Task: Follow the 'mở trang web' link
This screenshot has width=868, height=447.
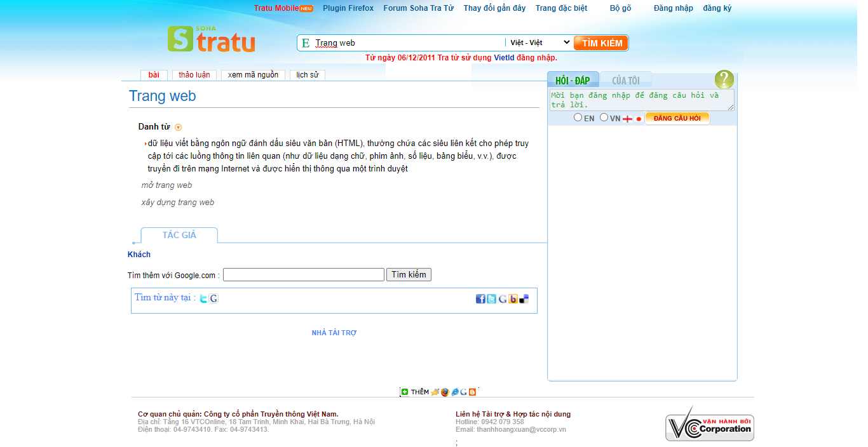Action: (x=166, y=185)
